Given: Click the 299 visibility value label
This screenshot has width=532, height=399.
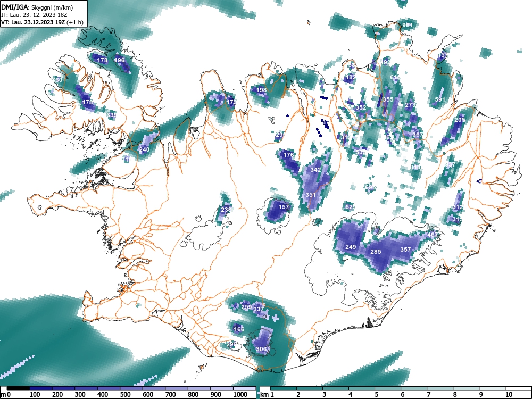Looking at the screenshot, I should [x=231, y=344].
